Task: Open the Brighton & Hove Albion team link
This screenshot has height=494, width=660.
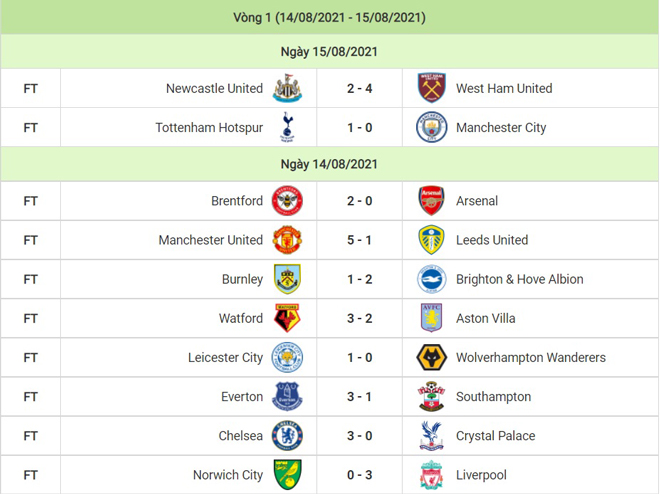Action: [x=520, y=279]
